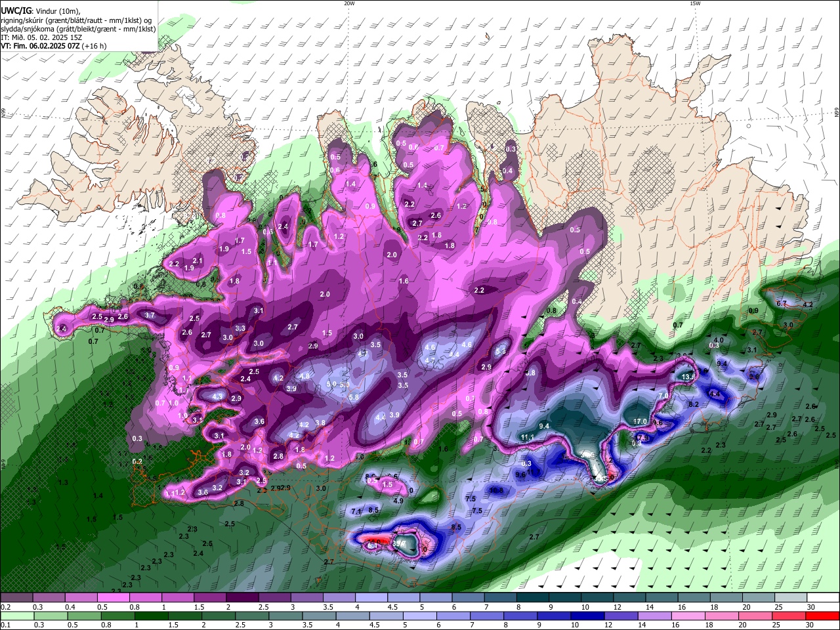The width and height of the screenshot is (840, 630).
Task: Click the '5.8' value in central area
Action: click(354, 398)
